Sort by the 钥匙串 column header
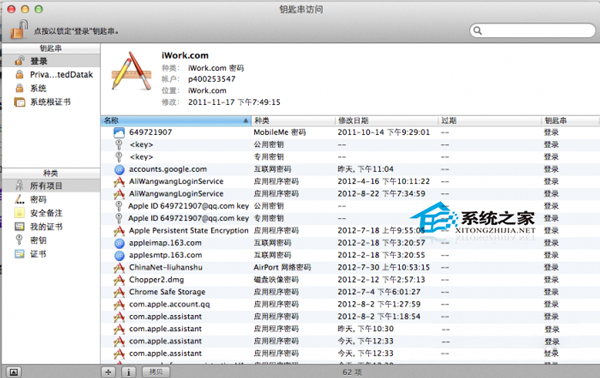Screen dimensions: 600x378 570,121
